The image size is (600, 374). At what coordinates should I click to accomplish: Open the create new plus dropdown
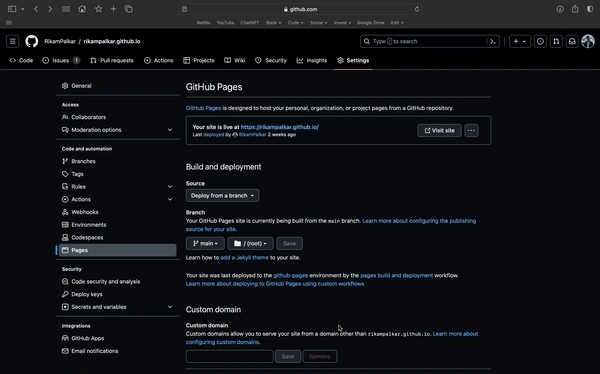[520, 41]
